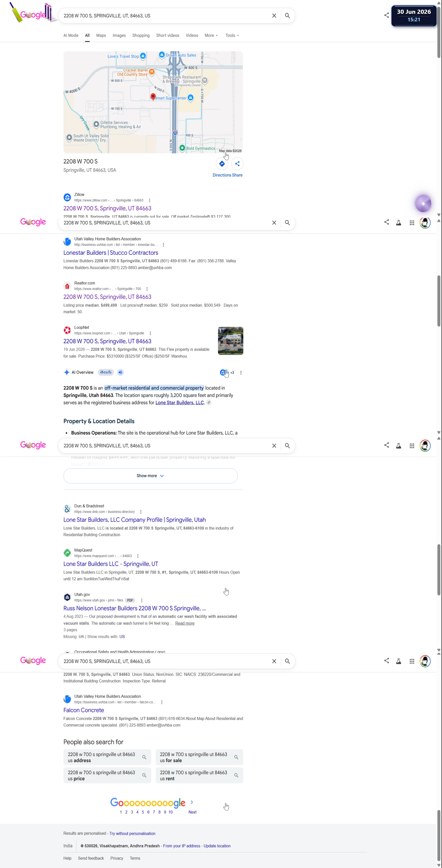Open the AI Overview three-dot options menu
Screen dimensions: 442x868
[241, 373]
